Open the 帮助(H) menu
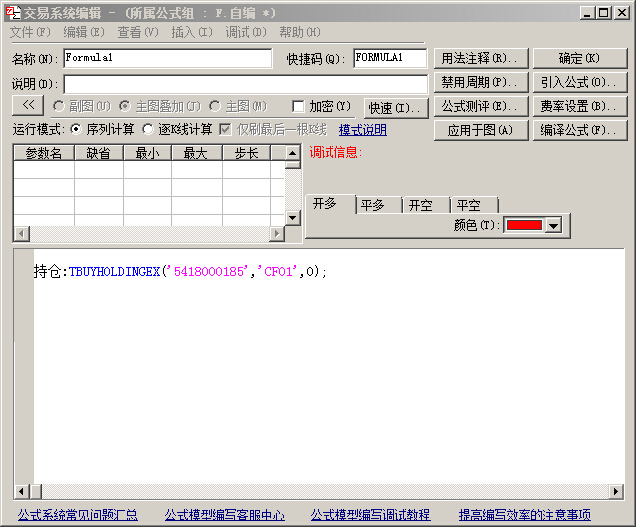The width and height of the screenshot is (636, 527). coord(300,32)
